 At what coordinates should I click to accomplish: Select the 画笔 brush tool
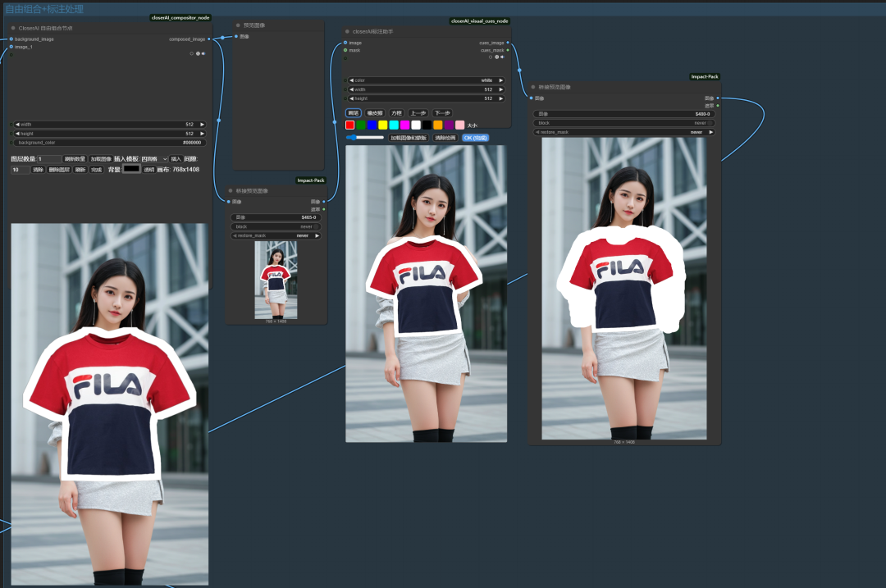(353, 113)
